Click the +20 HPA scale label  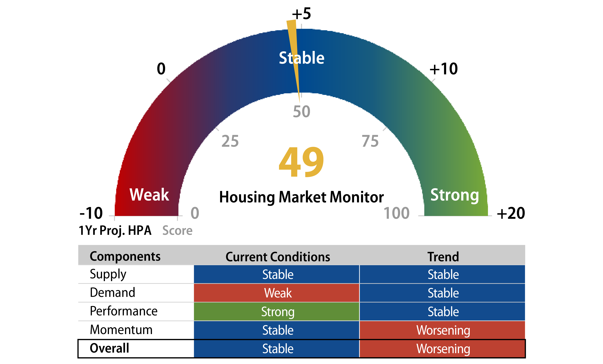pos(511,213)
